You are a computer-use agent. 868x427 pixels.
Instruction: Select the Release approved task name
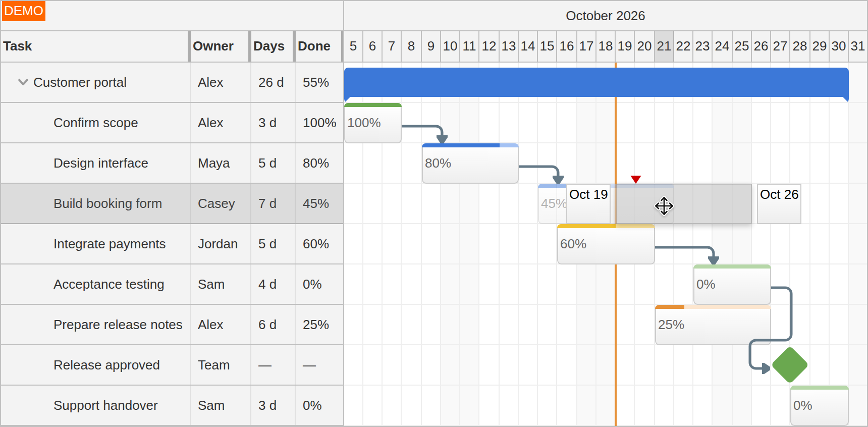(106, 365)
